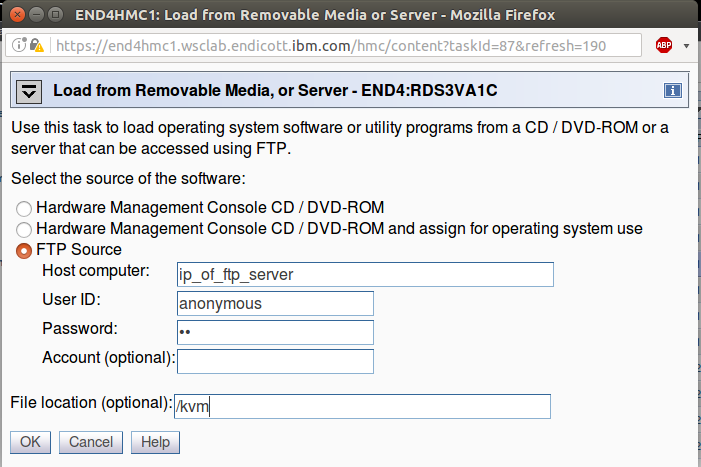Click the Adblock Plus ABP icon

[664, 45]
